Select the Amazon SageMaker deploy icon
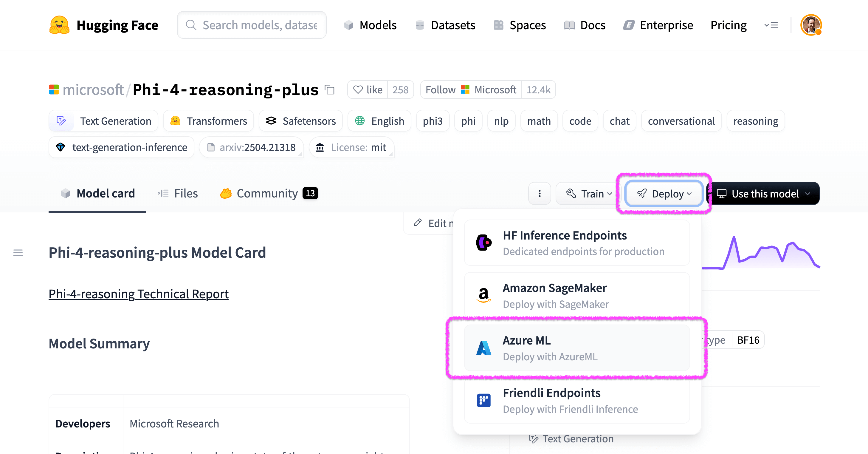The height and width of the screenshot is (454, 868). [483, 295]
